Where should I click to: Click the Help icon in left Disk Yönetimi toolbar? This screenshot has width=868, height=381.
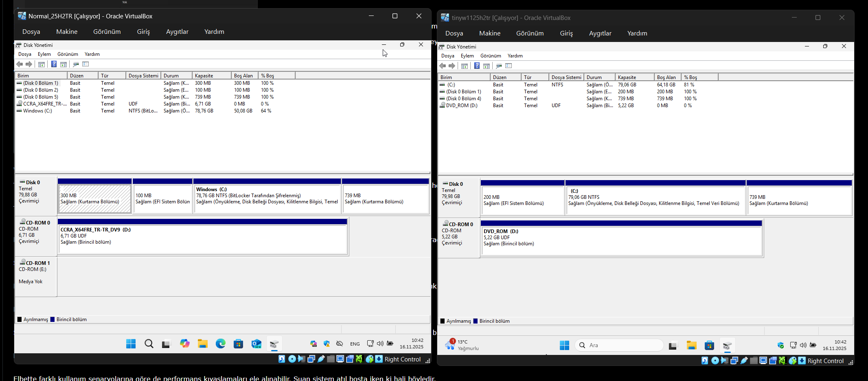point(54,64)
